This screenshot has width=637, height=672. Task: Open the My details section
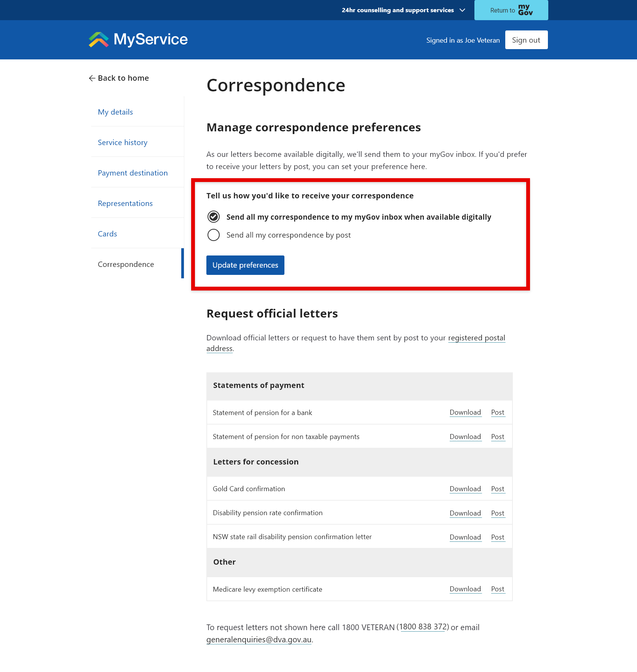(x=115, y=112)
